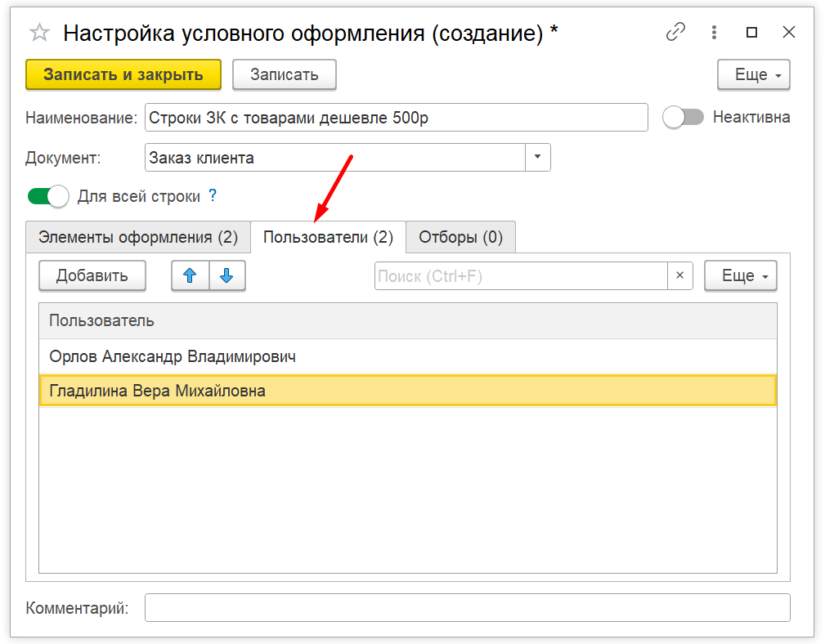Image resolution: width=825 pixels, height=644 pixels.
Task: Select the 'Пользователи (2)' tab
Action: point(329,237)
